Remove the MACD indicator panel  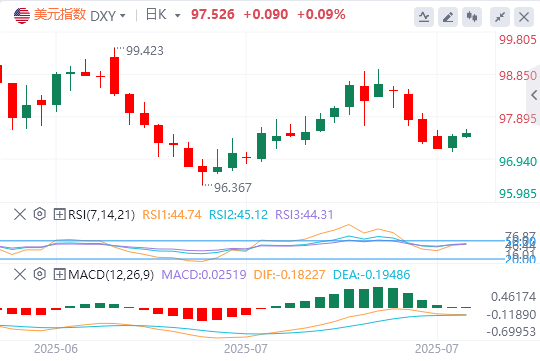click(20, 274)
